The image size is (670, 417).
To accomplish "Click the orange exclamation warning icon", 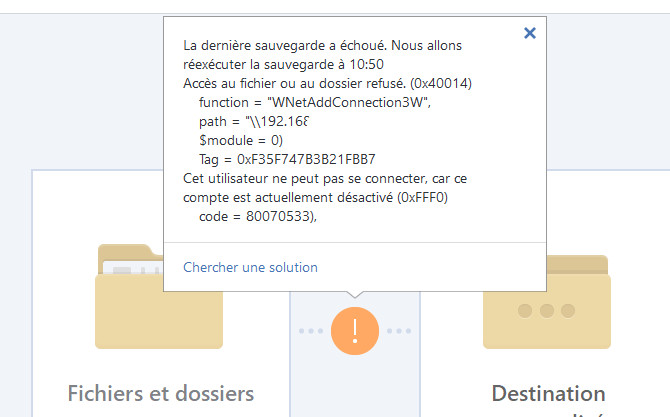I will coord(355,329).
